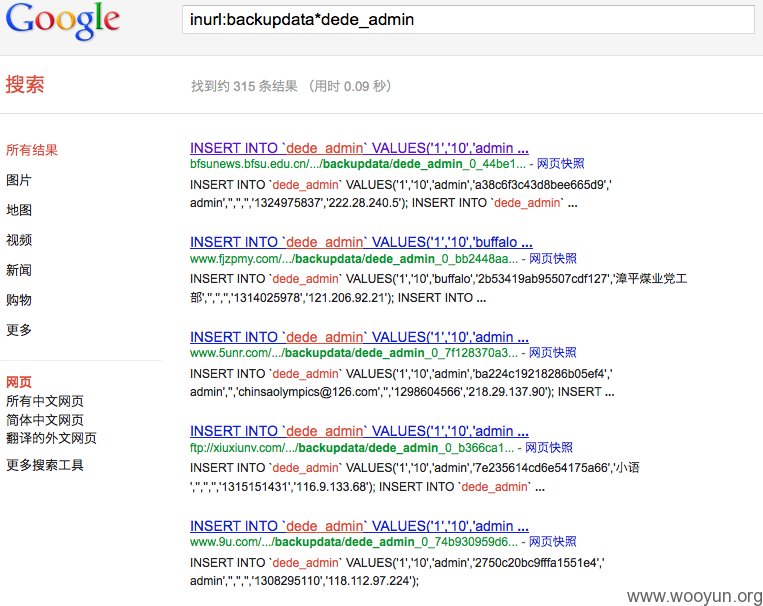Focus the search box with inurl:backupdata query

(468, 19)
